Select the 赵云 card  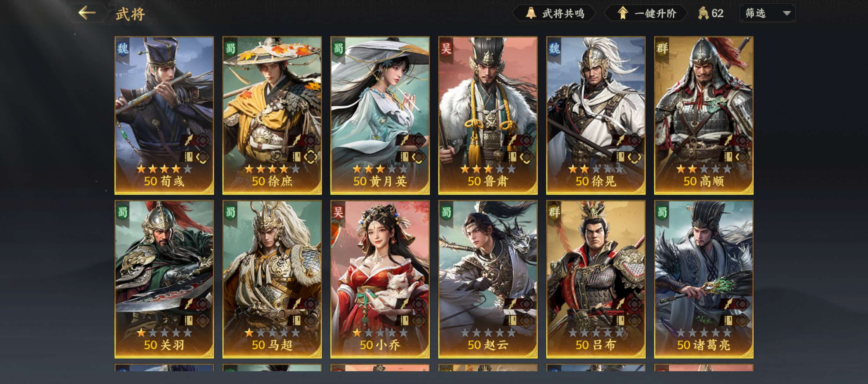(x=488, y=279)
